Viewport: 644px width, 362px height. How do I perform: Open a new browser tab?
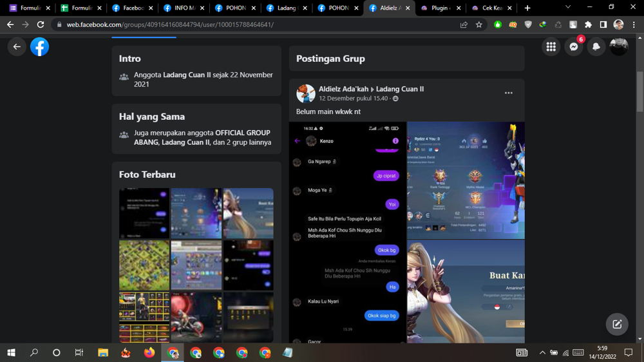527,8
